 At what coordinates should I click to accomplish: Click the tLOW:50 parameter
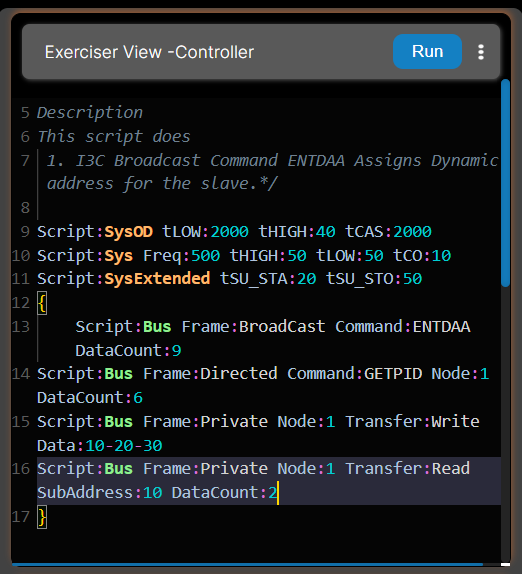click(x=350, y=256)
